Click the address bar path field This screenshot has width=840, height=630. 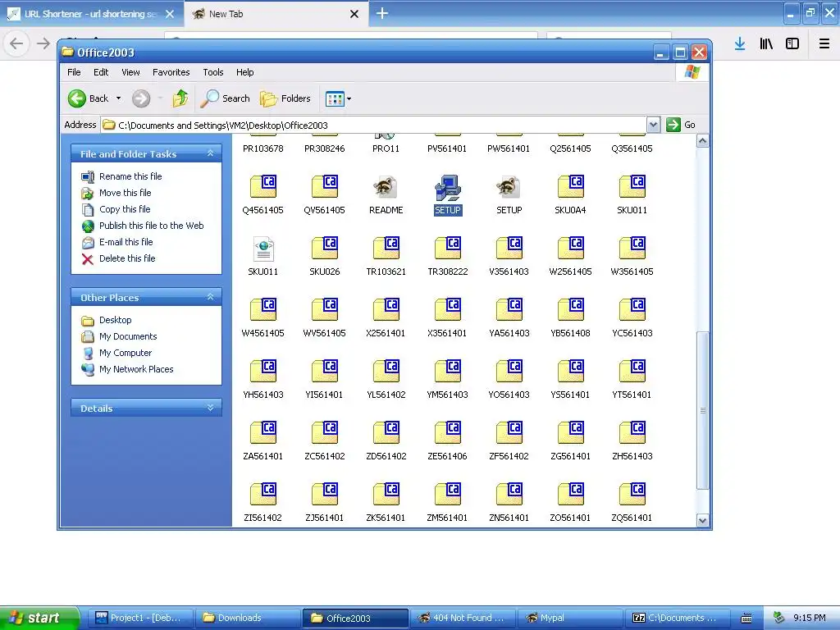(x=373, y=126)
